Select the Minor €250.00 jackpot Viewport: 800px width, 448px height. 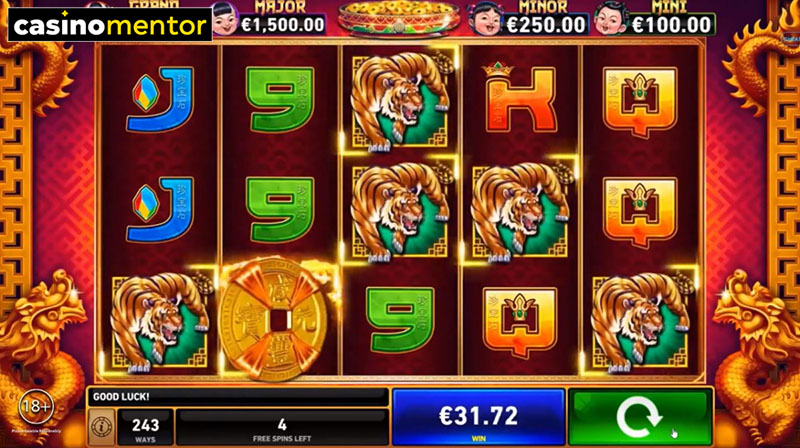529,18
